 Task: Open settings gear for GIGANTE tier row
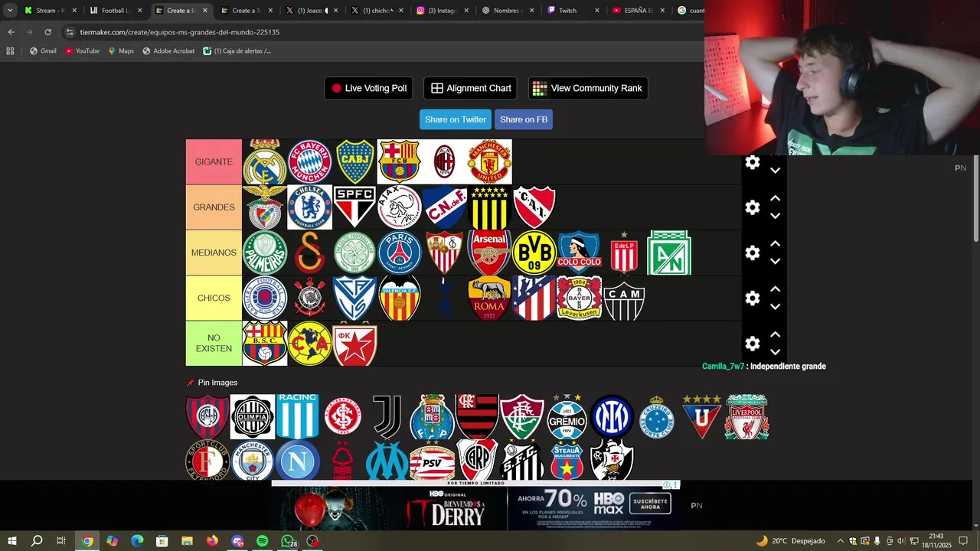coord(753,162)
